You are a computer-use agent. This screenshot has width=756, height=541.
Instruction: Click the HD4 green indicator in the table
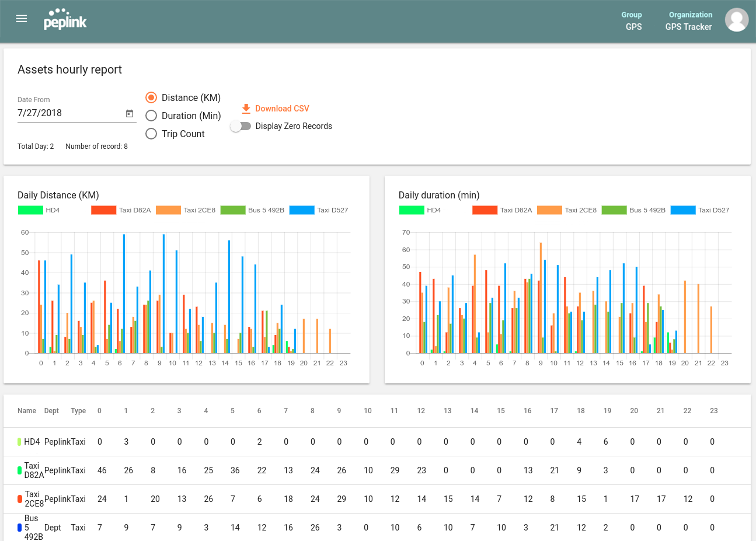(19, 442)
